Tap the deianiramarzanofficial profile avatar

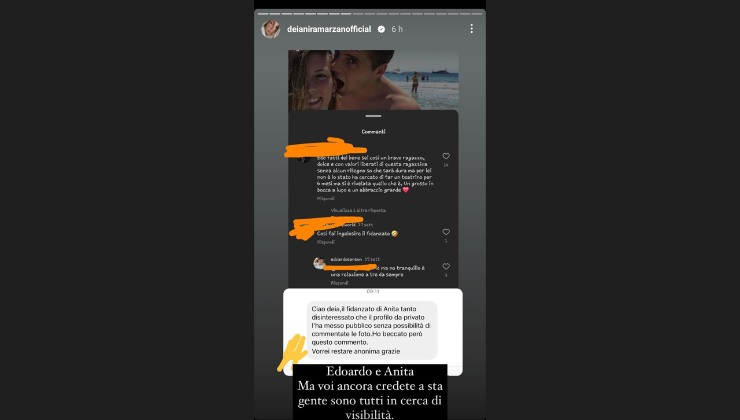[270, 29]
